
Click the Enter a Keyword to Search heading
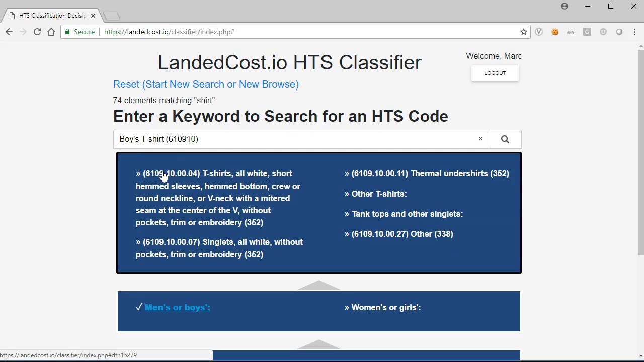pyautogui.click(x=280, y=116)
